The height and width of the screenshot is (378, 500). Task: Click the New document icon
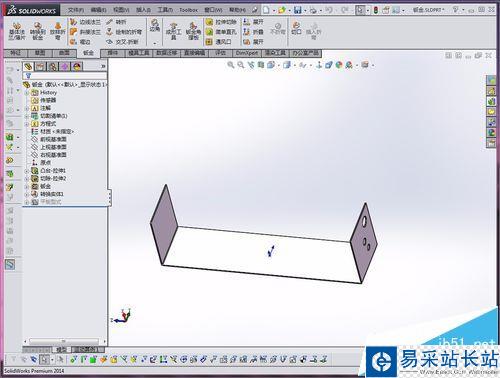pos(266,10)
